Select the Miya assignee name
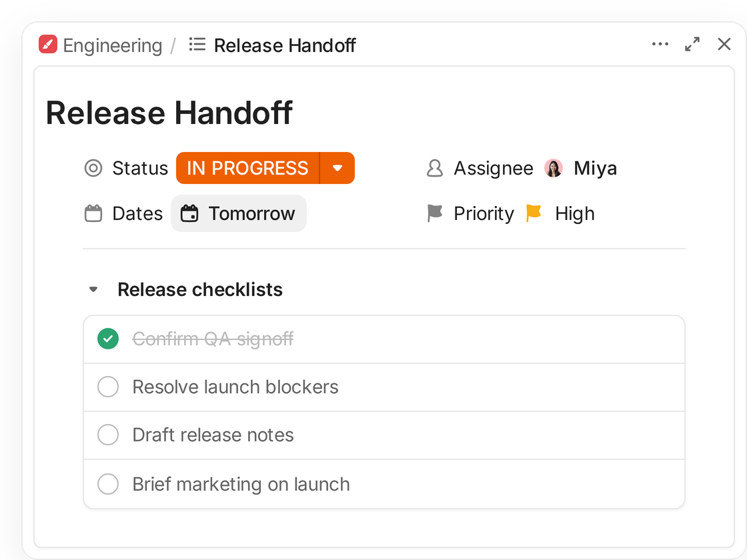 595,168
